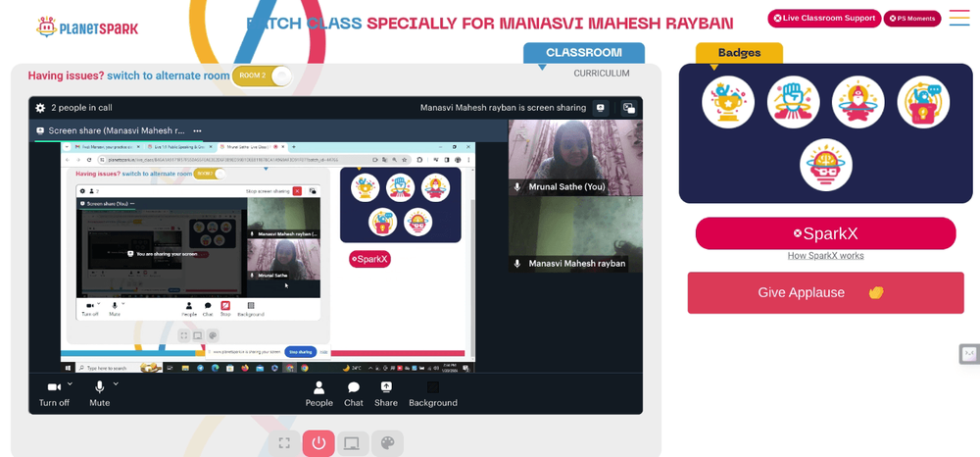980x457 pixels.
Task: Click the SparkX button
Action: click(x=825, y=233)
